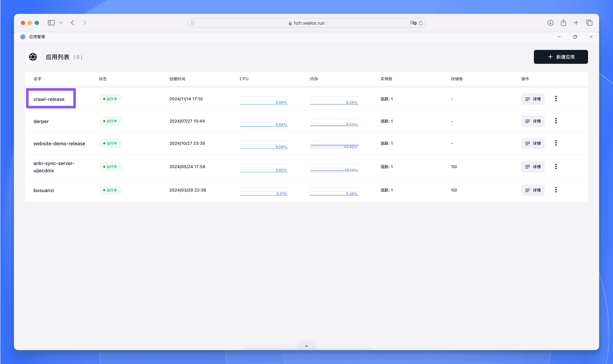
Task: Toggle the Safari sidebar icon
Action: pos(51,23)
